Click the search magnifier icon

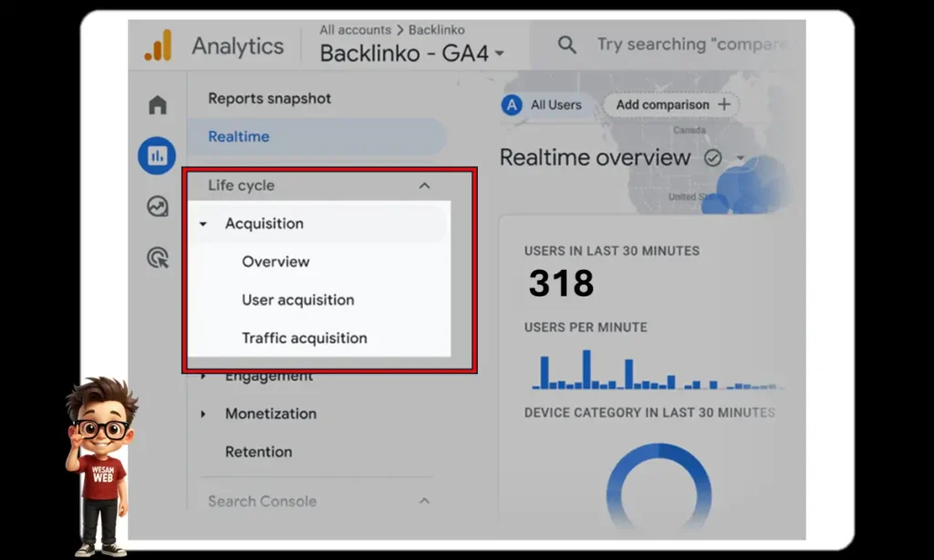(x=567, y=45)
